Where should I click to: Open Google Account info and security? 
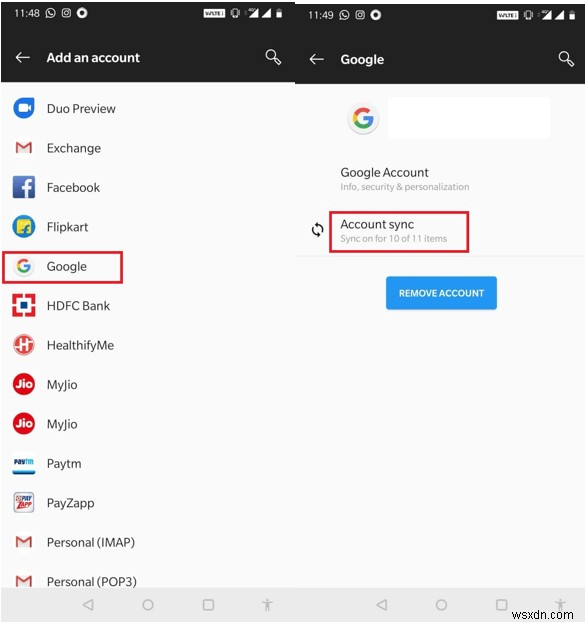coord(404,179)
